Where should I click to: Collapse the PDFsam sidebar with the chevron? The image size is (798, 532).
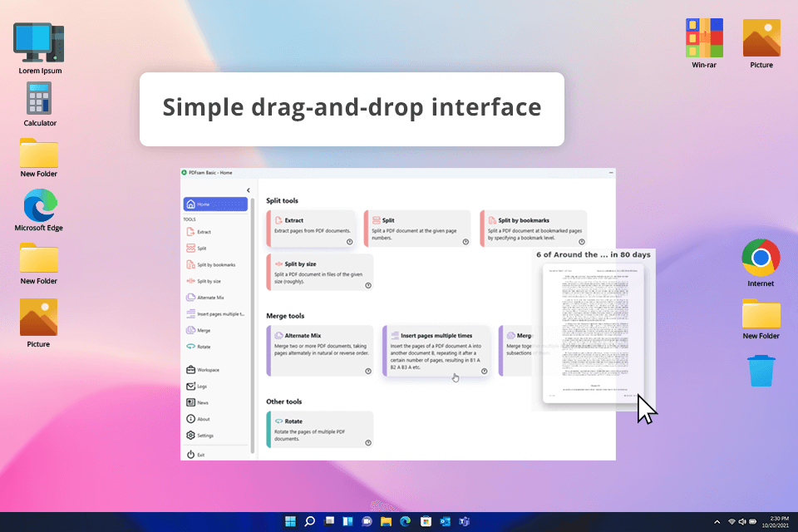tap(249, 190)
